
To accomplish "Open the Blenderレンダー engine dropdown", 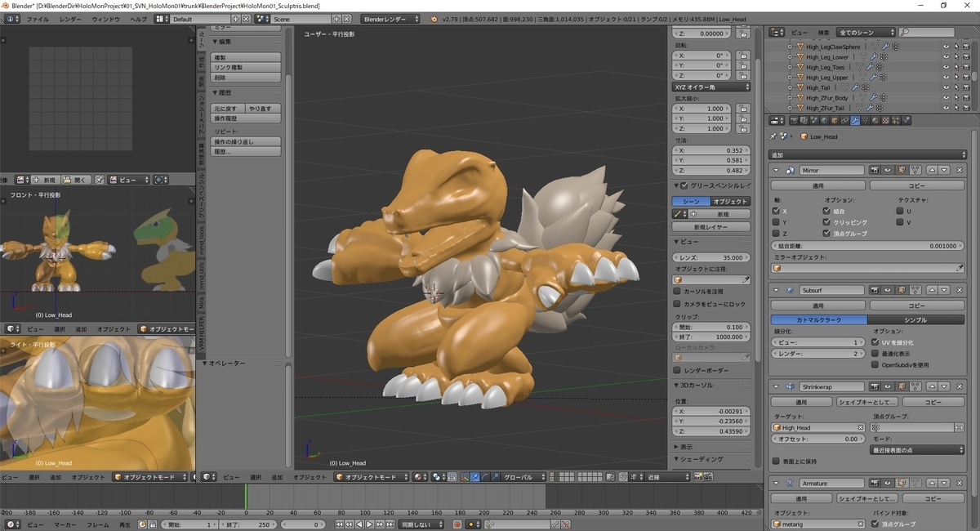I will [391, 18].
